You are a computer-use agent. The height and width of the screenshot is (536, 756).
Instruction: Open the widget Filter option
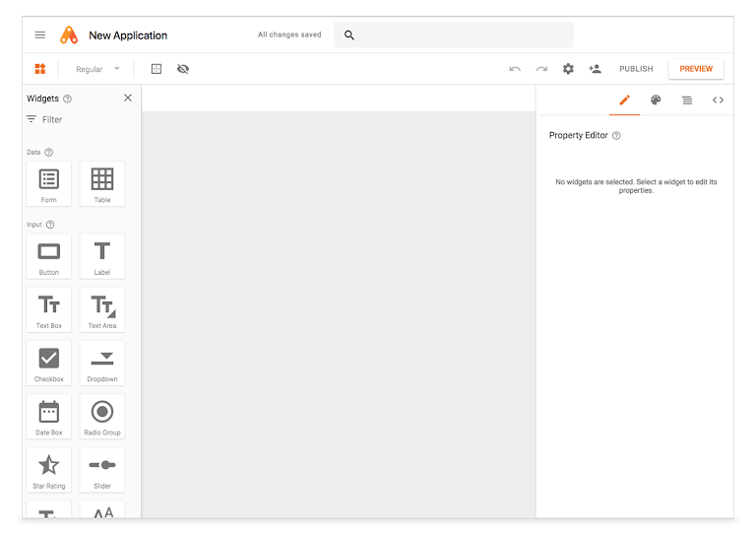(x=44, y=119)
